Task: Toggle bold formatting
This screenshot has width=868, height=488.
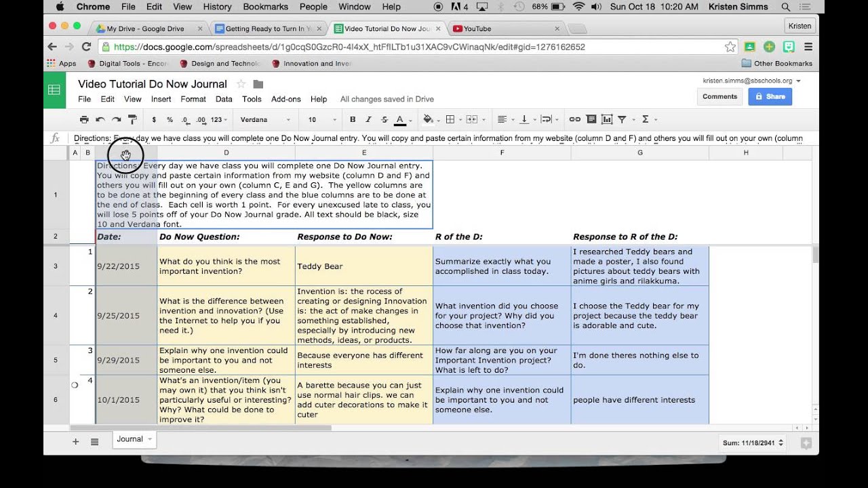Action: (353, 119)
